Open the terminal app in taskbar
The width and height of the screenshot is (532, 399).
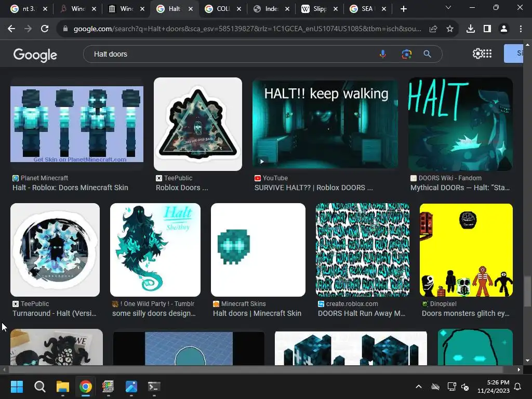(x=154, y=387)
